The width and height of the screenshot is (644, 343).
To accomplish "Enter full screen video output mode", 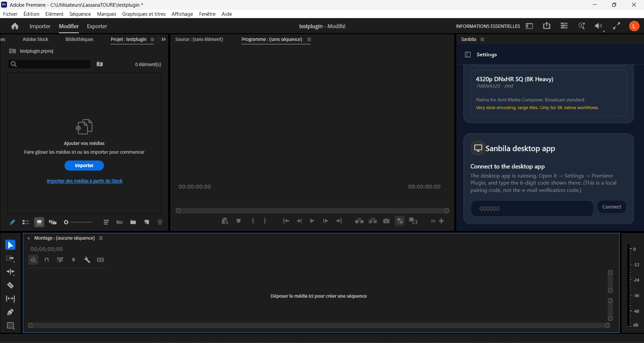I will (616, 26).
